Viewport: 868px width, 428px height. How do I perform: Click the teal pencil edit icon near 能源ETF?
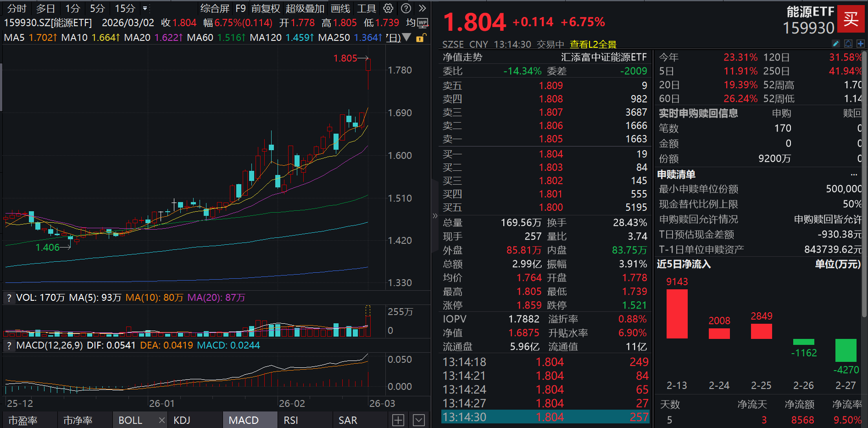[x=836, y=43]
